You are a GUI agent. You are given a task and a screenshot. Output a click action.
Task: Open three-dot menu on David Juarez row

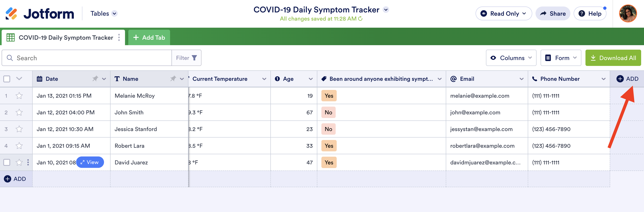(28, 162)
